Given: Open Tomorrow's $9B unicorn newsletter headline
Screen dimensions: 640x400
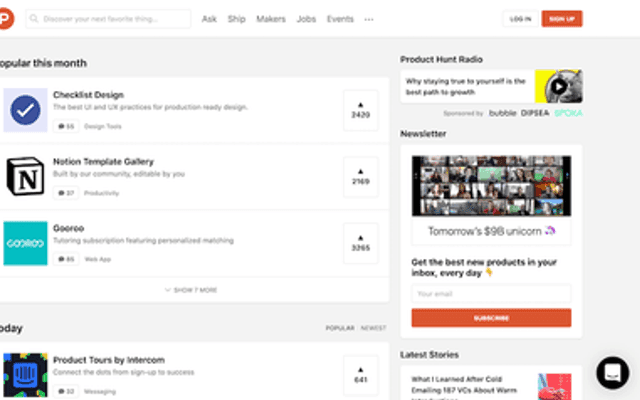Looking at the screenshot, I should [x=491, y=231].
